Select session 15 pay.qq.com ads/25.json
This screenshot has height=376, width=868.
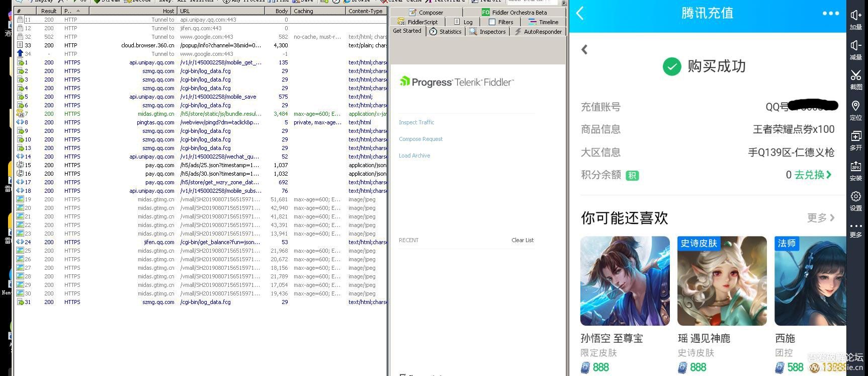click(201, 165)
